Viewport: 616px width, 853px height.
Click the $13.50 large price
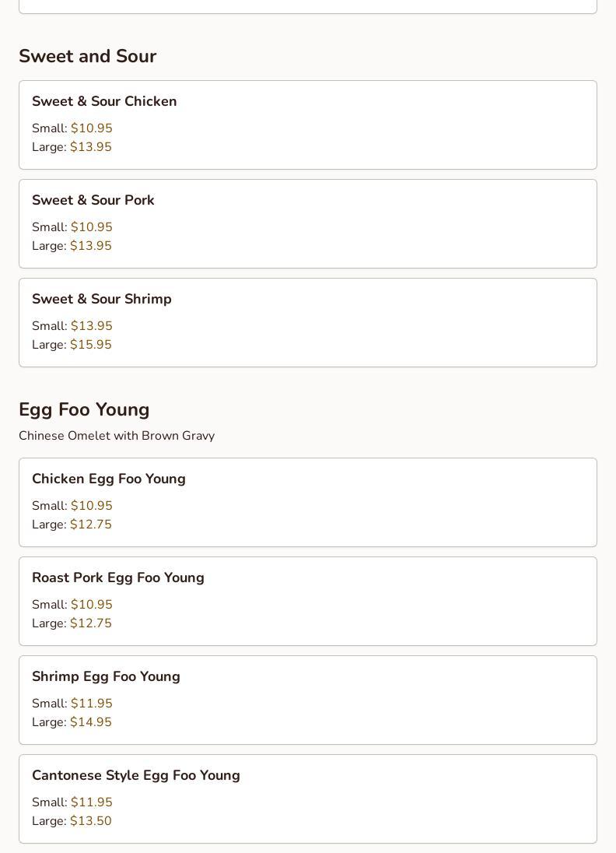90,821
